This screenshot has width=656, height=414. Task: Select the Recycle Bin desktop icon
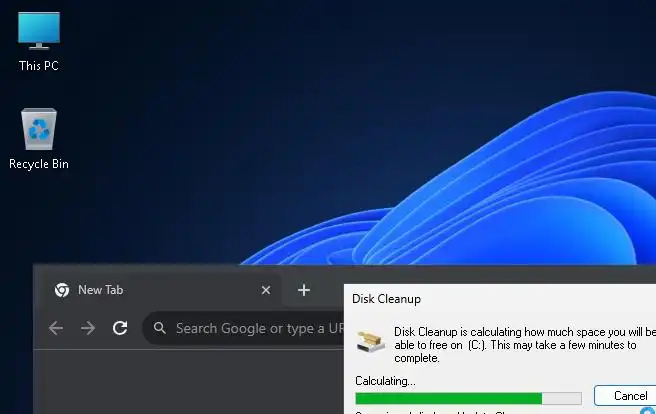(x=38, y=139)
